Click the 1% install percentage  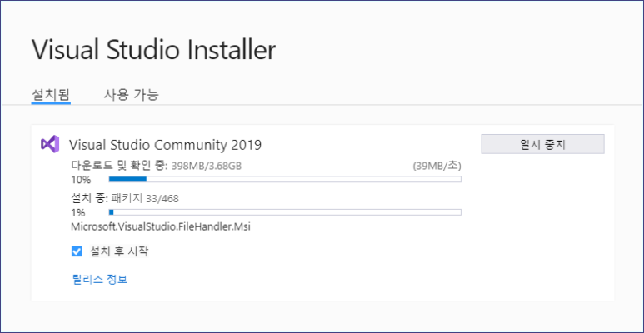78,212
